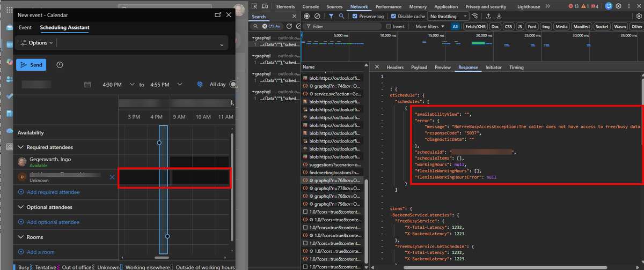Focus the network Filter input field
The height and width of the screenshot is (270, 644).
coord(342,26)
